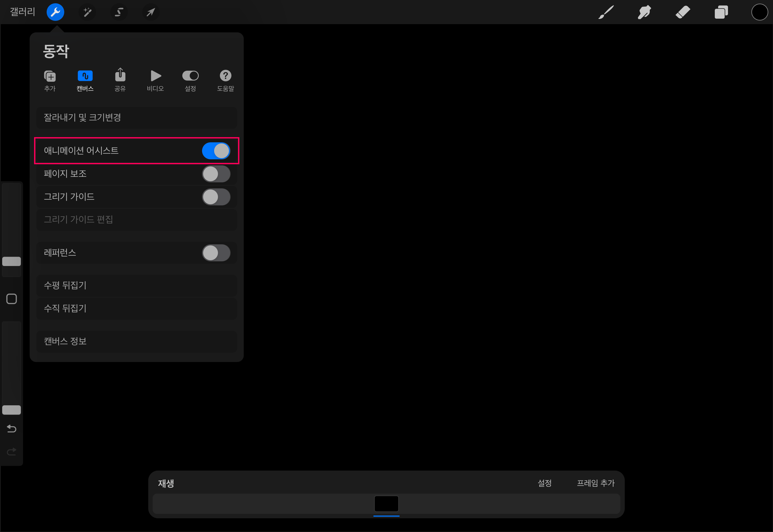Enable the 그리기 가이드 toggle

(216, 197)
